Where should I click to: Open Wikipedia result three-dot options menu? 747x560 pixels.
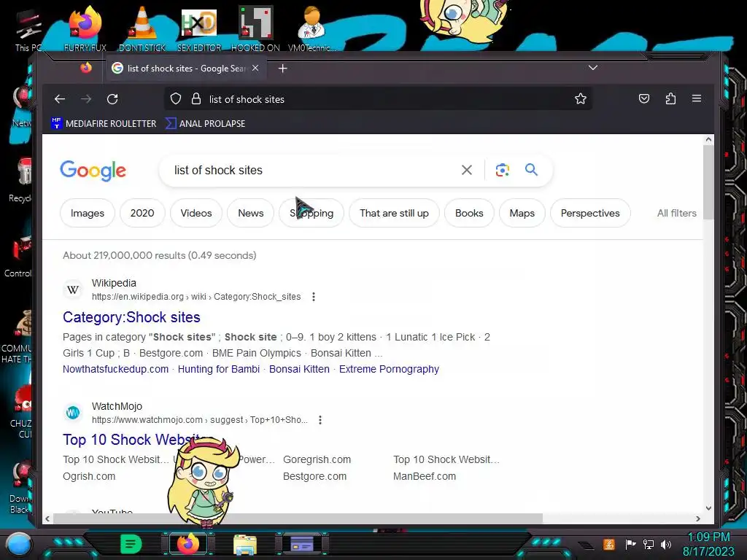coord(314,297)
